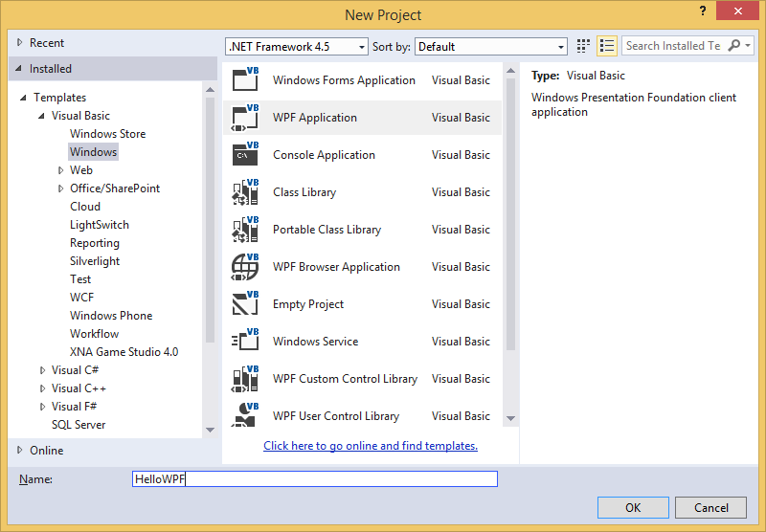Expand the Office/SharePoint node arrow
Screen dimensions: 766x532
click(x=60, y=188)
